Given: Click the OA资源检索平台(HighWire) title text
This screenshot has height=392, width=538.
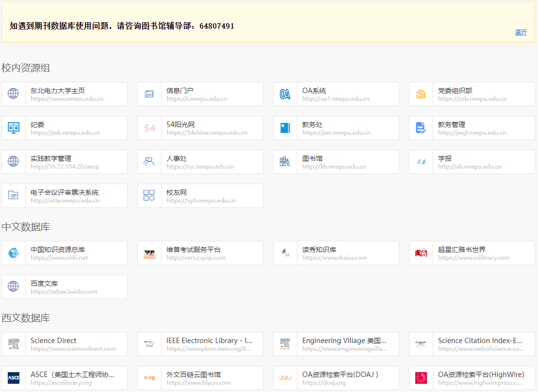Looking at the screenshot, I should (481, 375).
